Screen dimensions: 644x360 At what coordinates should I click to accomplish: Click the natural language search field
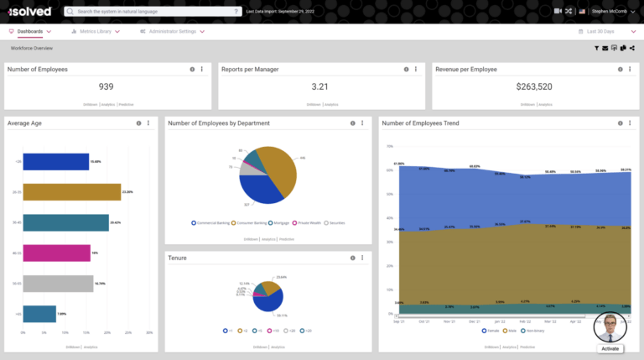click(151, 12)
